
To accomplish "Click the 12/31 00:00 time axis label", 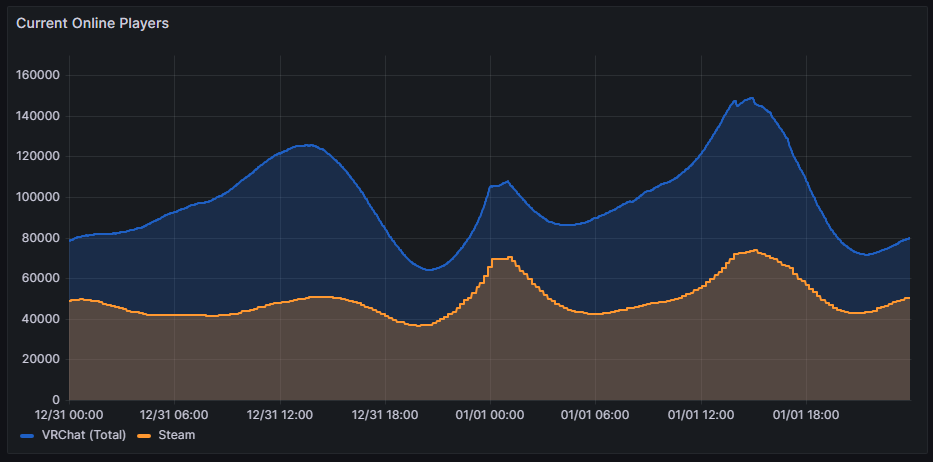I will tap(69, 414).
